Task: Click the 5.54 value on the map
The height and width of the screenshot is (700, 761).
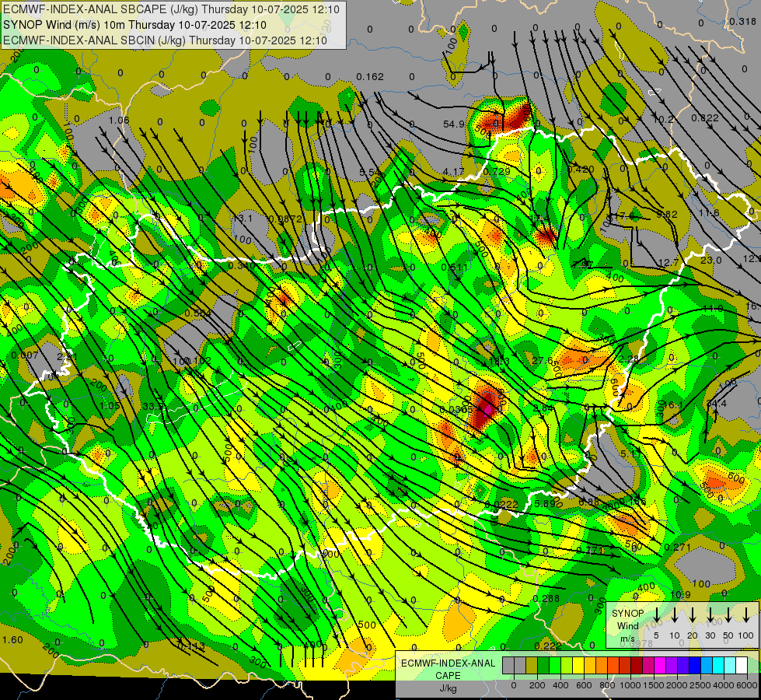Action: coord(370,173)
